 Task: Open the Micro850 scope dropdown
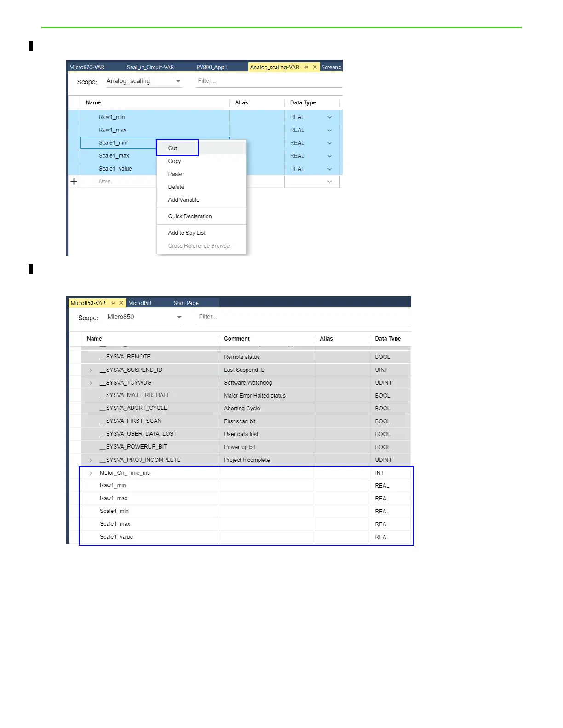(179, 317)
